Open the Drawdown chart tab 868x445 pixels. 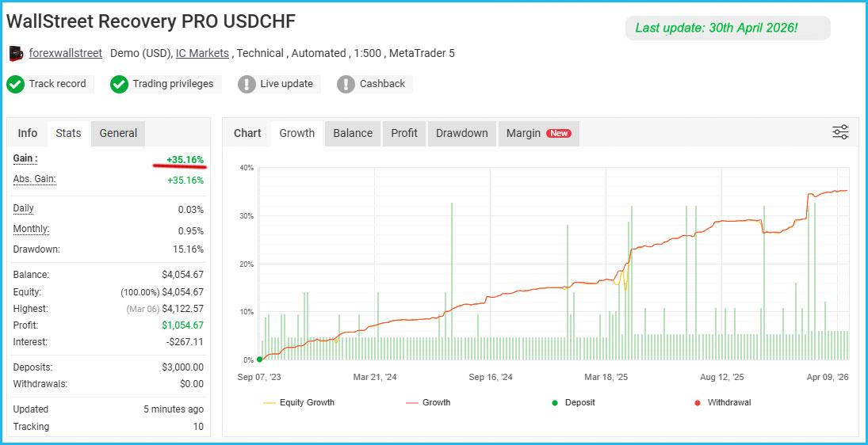point(461,133)
